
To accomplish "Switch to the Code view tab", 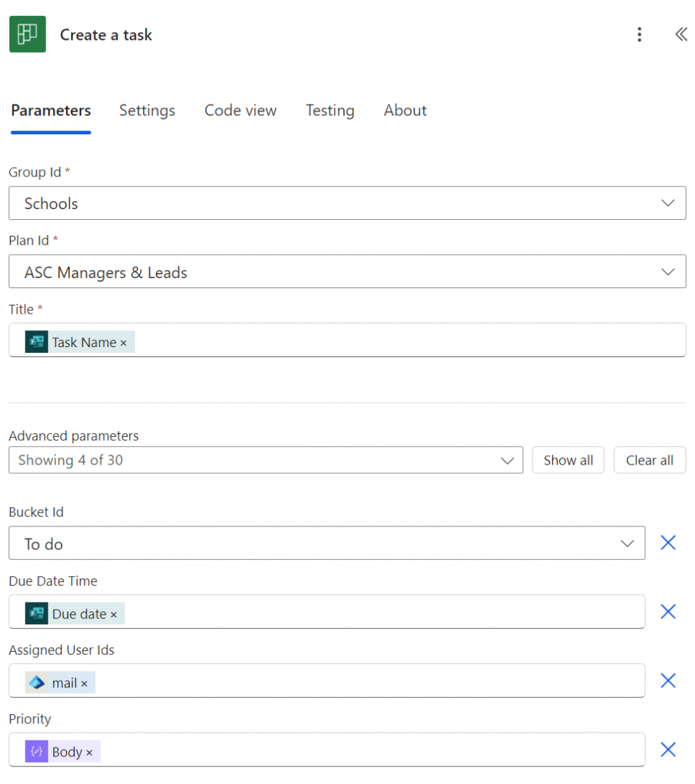I will point(240,110).
